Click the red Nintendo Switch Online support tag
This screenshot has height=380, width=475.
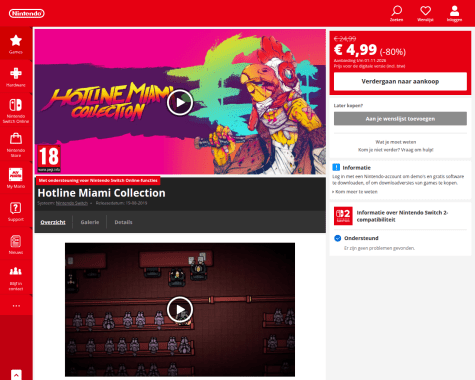[x=98, y=180]
